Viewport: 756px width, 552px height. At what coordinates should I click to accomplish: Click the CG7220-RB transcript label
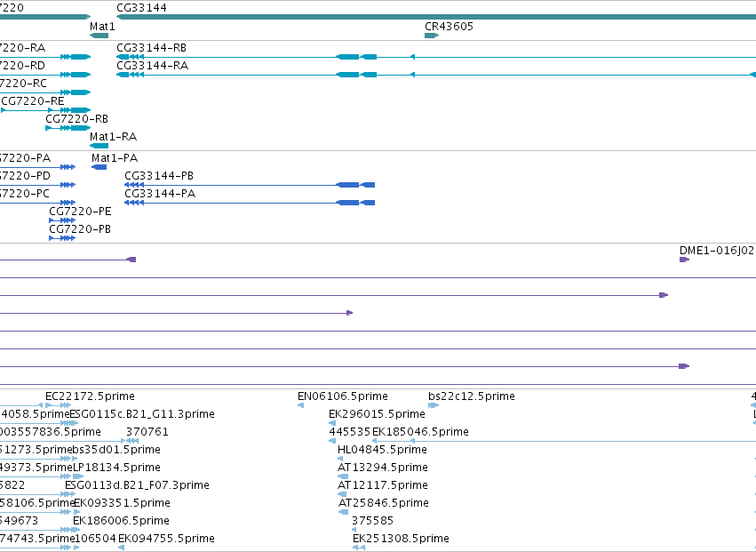[77, 119]
